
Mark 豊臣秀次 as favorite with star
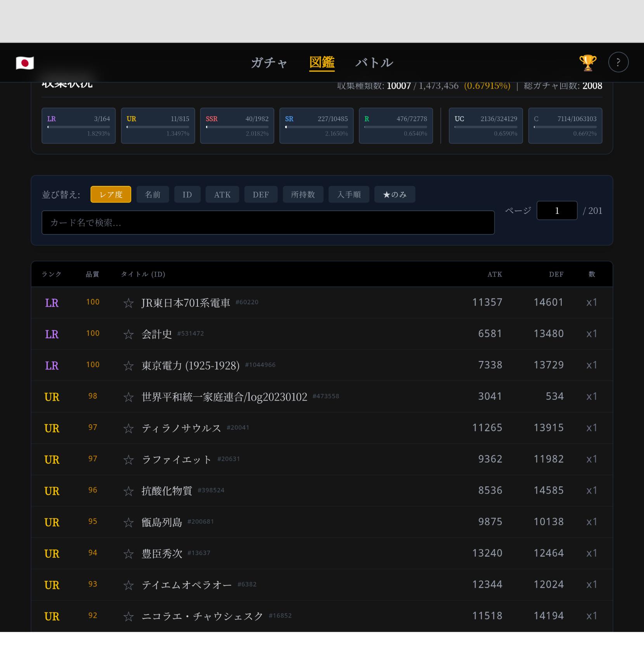coord(128,554)
